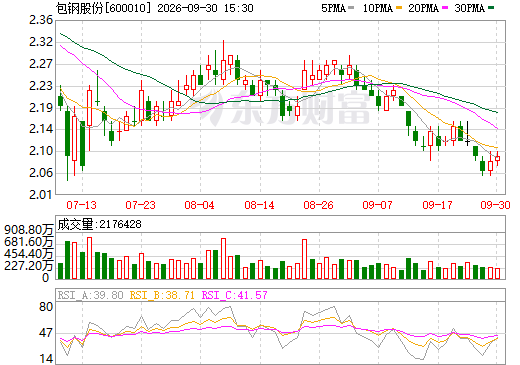The width and height of the screenshot is (520, 365).
Task: Click the tall red volume bar near 08-26
Action: [304, 259]
